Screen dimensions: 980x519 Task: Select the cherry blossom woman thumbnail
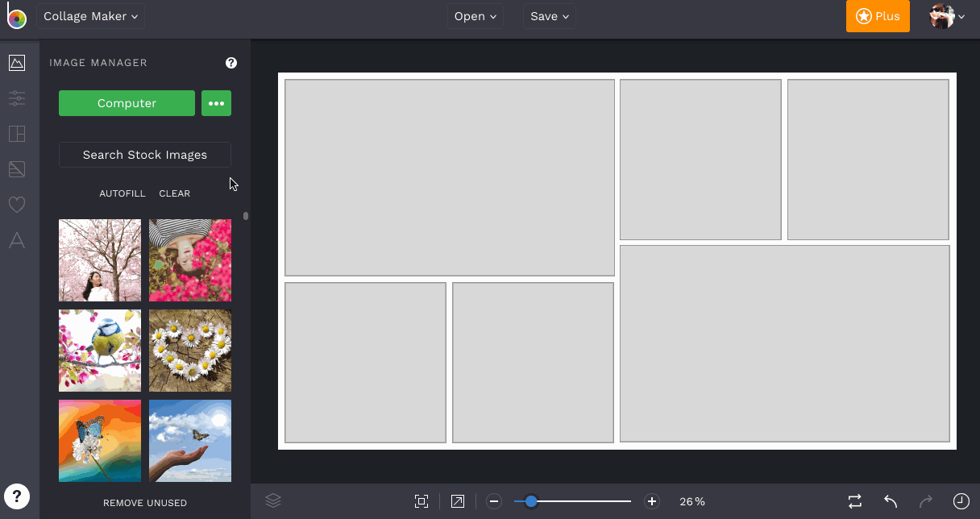tap(100, 260)
